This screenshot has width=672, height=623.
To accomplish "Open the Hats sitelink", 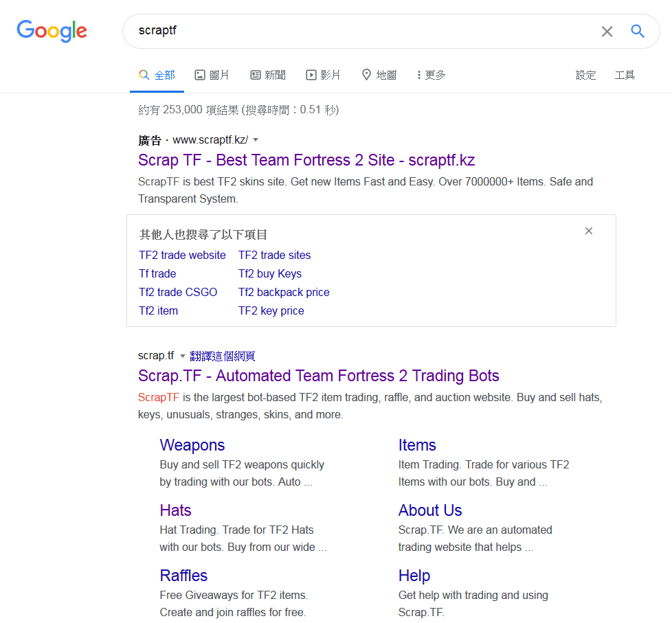I will 175,510.
